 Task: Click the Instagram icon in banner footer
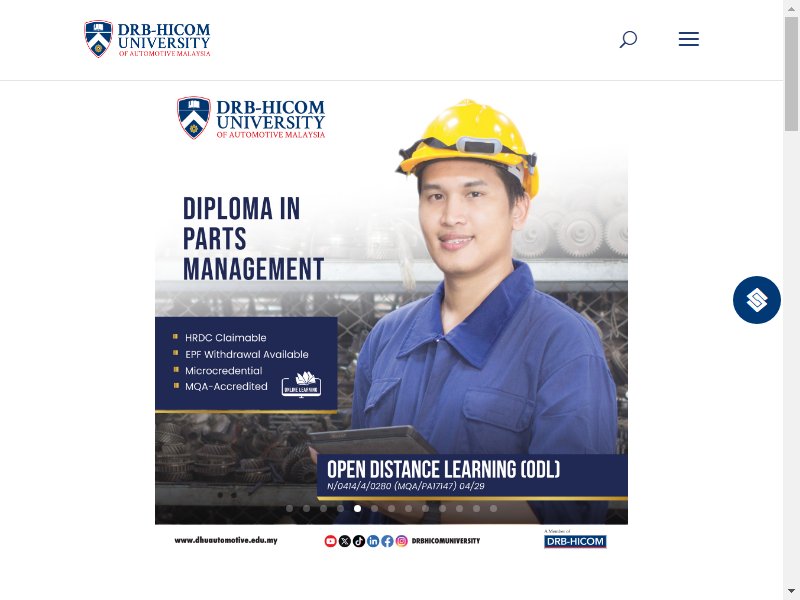coord(402,541)
